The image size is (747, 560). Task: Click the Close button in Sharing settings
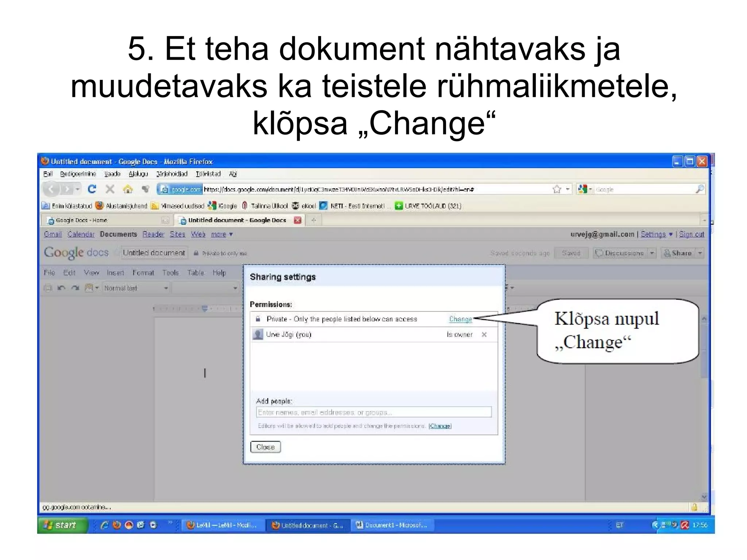point(266,447)
